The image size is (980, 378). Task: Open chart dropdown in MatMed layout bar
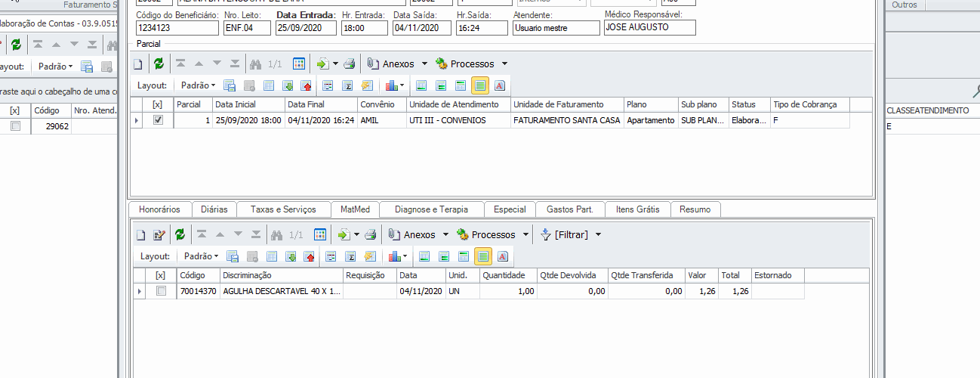404,256
